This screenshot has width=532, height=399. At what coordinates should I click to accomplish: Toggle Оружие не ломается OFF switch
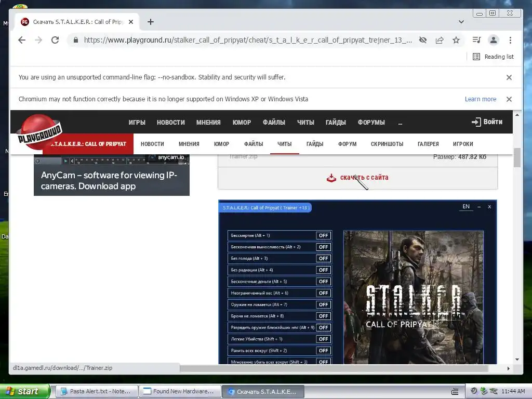(x=323, y=304)
